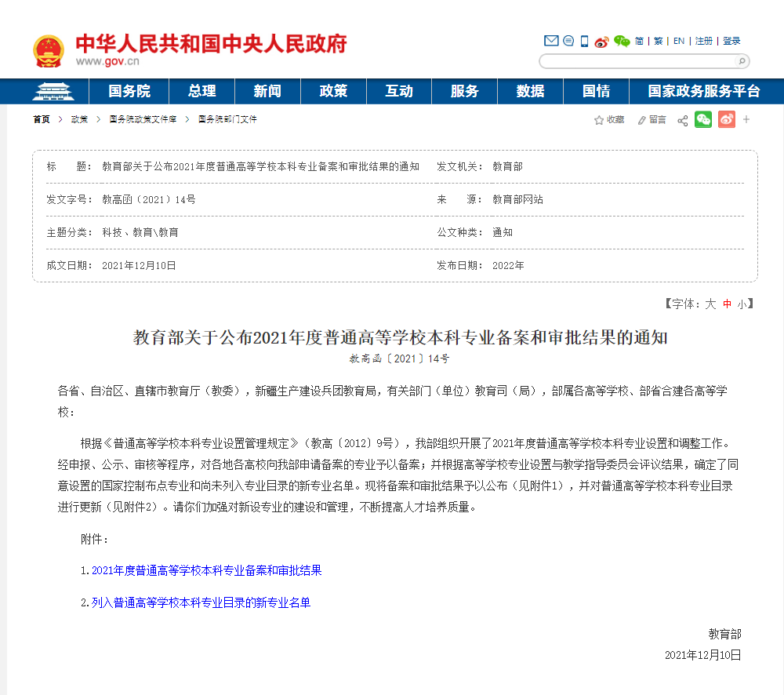Screen dimensions: 784x695
Task: Open the mobile version icon in the header
Action: [x=583, y=41]
